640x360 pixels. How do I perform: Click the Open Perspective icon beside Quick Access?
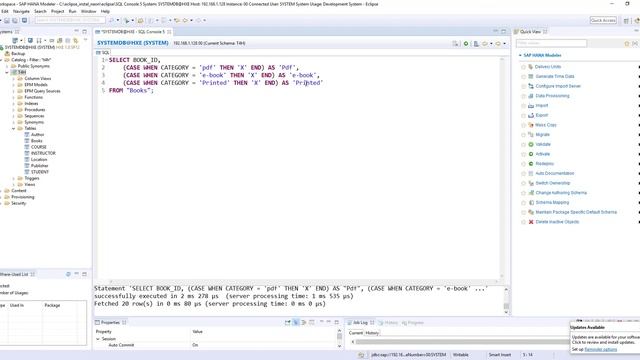point(626,20)
